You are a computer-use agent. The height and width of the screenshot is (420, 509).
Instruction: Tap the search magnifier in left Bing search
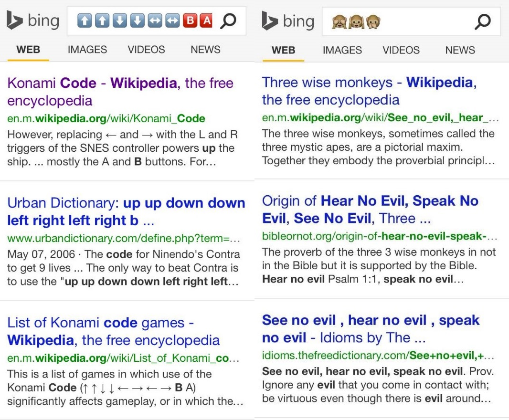pos(228,21)
